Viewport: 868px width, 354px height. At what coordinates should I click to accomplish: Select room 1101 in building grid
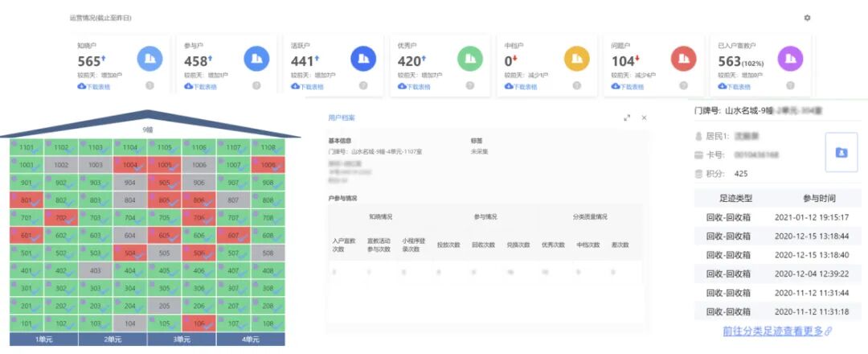pos(27,147)
